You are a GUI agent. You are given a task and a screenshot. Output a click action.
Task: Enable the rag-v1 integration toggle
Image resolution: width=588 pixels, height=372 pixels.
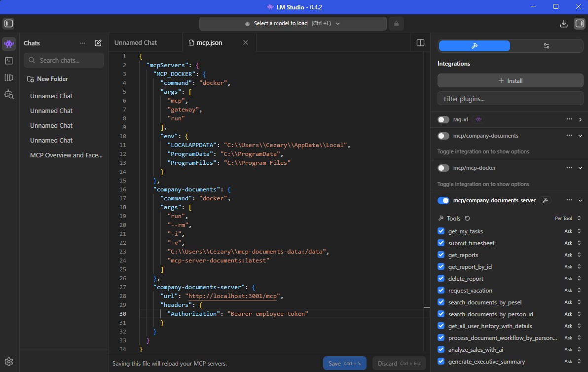[443, 119]
